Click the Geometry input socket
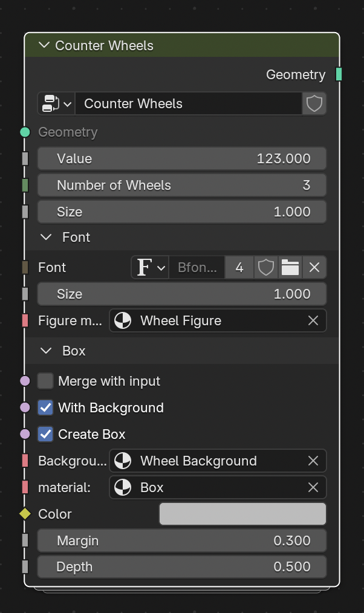 (x=25, y=132)
